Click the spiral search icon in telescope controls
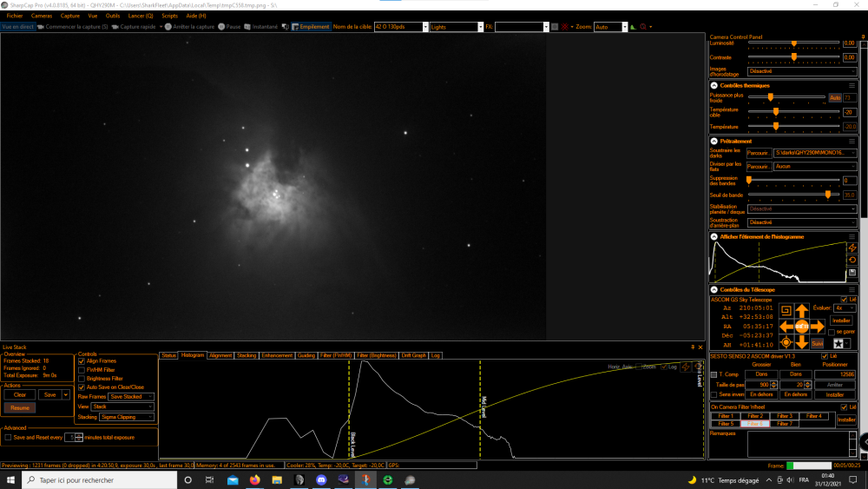This screenshot has height=489, width=868. [786, 311]
